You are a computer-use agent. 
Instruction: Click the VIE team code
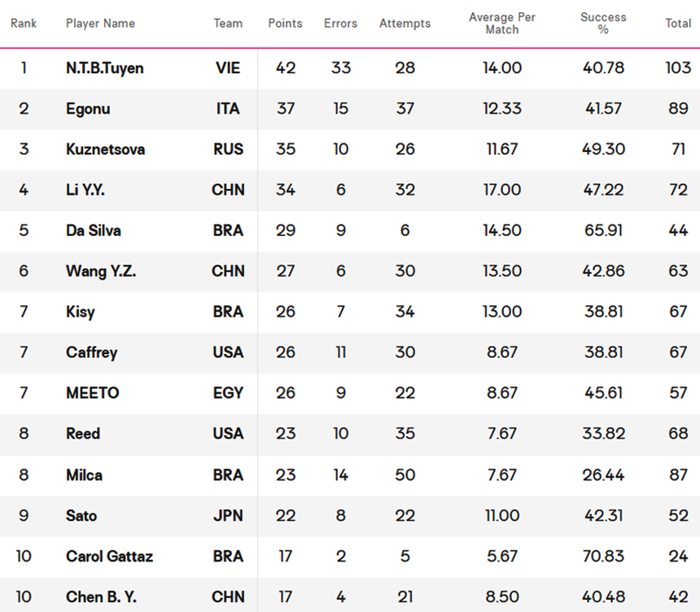pyautogui.click(x=228, y=68)
